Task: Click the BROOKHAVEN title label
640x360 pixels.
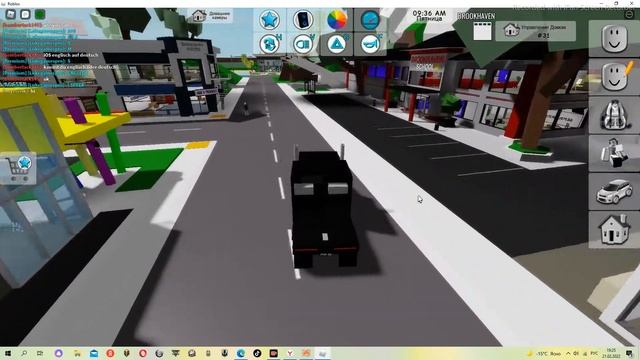Action: coord(476,16)
